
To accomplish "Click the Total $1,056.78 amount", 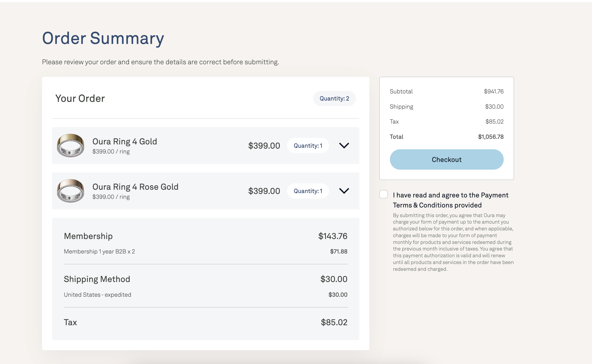I will 491,137.
